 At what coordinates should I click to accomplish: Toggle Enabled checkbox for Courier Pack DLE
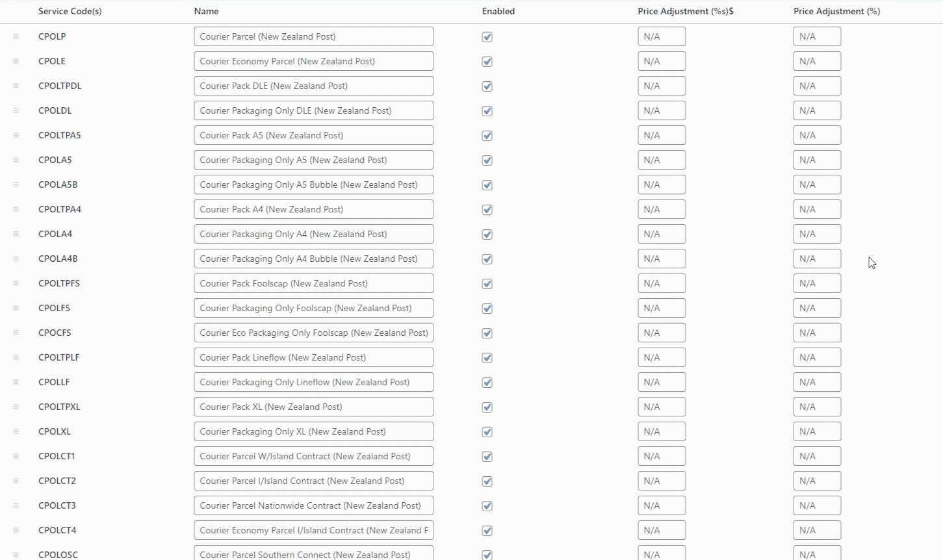point(487,86)
